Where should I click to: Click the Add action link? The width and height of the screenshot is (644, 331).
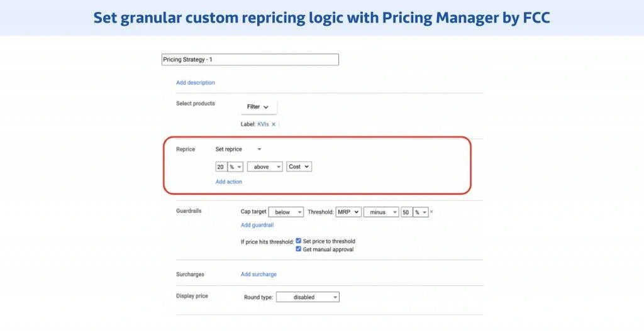tap(229, 182)
